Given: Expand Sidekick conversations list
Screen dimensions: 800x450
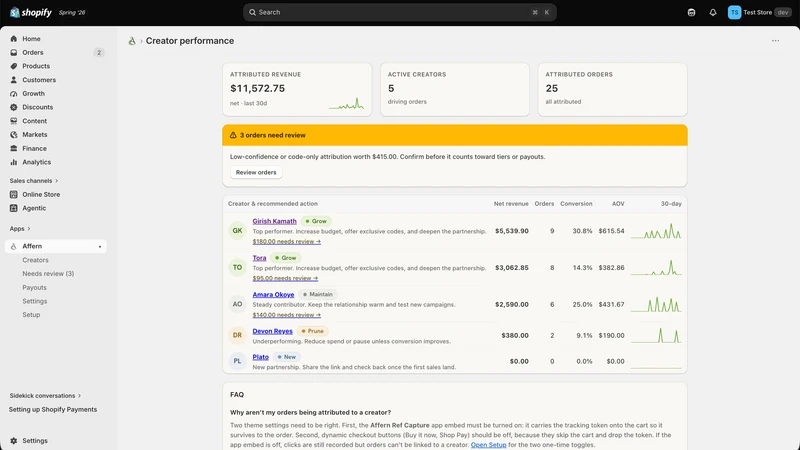Looking at the screenshot, I should (x=45, y=395).
